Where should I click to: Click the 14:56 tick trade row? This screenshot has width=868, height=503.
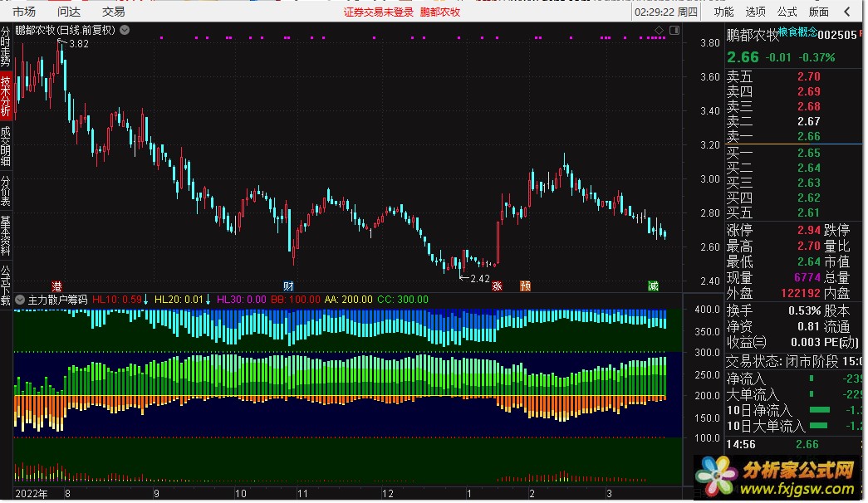[794, 444]
